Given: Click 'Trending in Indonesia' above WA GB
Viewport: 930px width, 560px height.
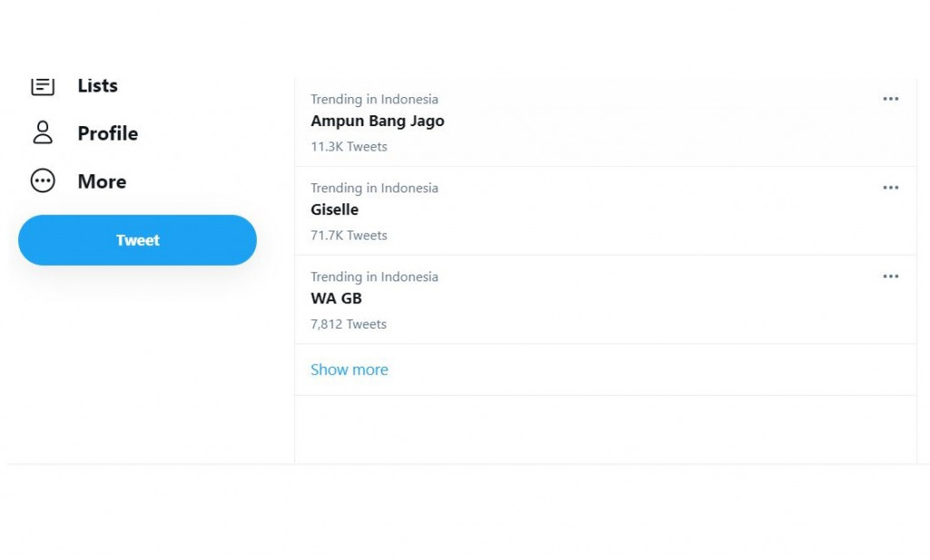Looking at the screenshot, I should (374, 277).
